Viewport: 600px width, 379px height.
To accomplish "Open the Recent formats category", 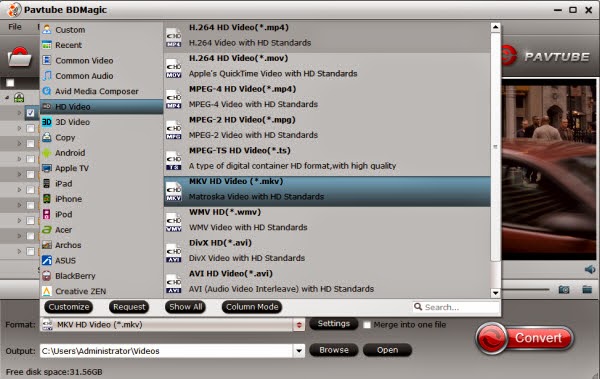I will point(101,45).
